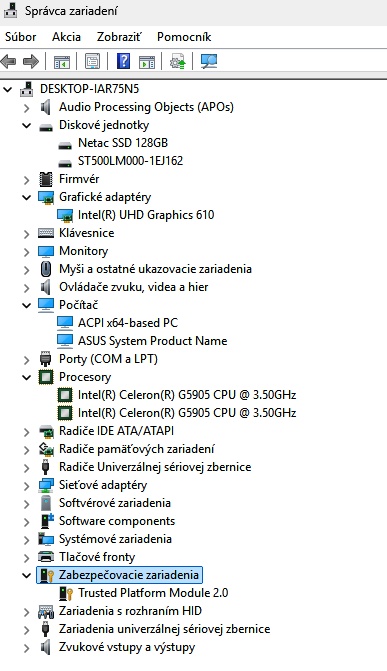Click the Monitory display icon
Image resolution: width=387 pixels, height=671 pixels.
point(46,251)
